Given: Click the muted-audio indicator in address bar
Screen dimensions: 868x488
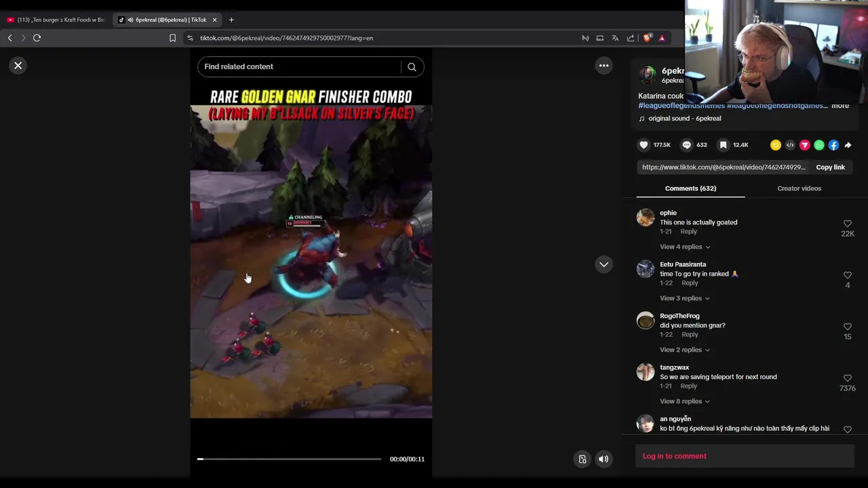Looking at the screenshot, I should pos(585,38).
